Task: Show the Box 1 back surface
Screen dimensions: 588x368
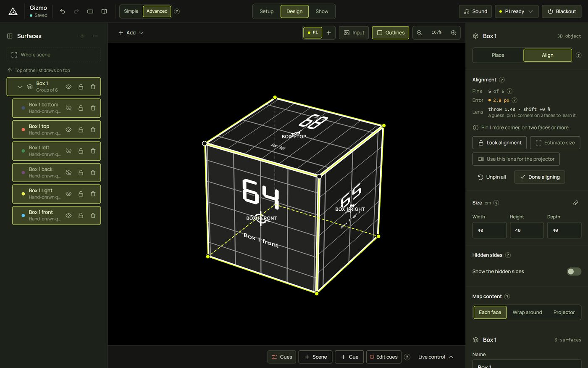Action: pos(68,172)
